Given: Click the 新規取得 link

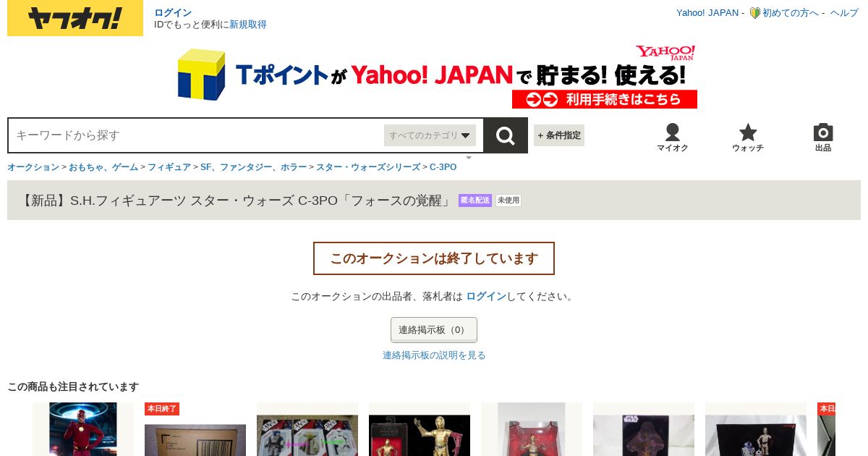Looking at the screenshot, I should [248, 25].
